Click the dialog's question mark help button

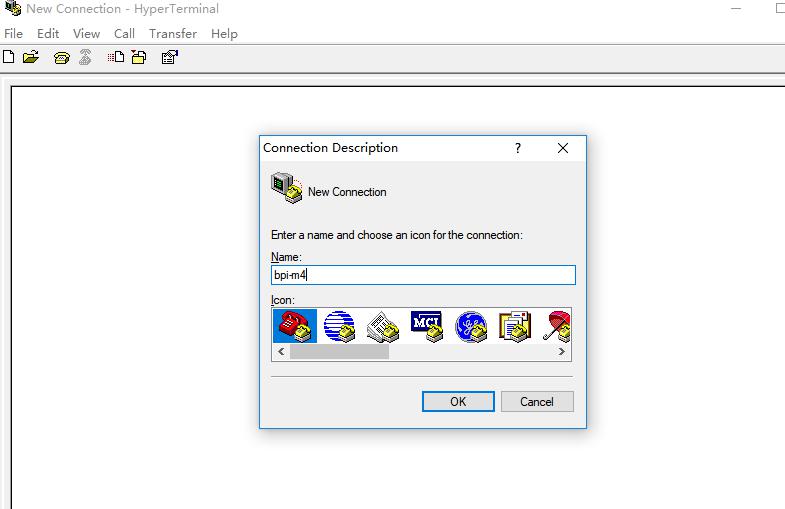coord(517,148)
